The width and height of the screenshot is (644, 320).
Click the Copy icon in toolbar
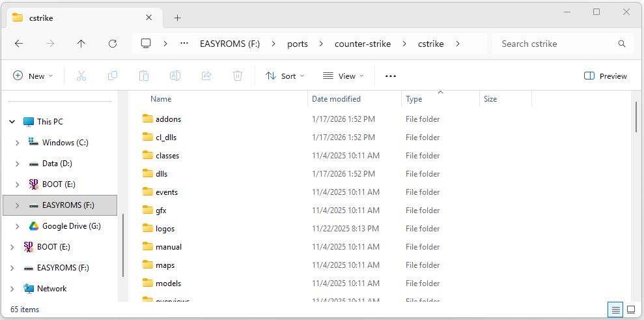[x=113, y=76]
